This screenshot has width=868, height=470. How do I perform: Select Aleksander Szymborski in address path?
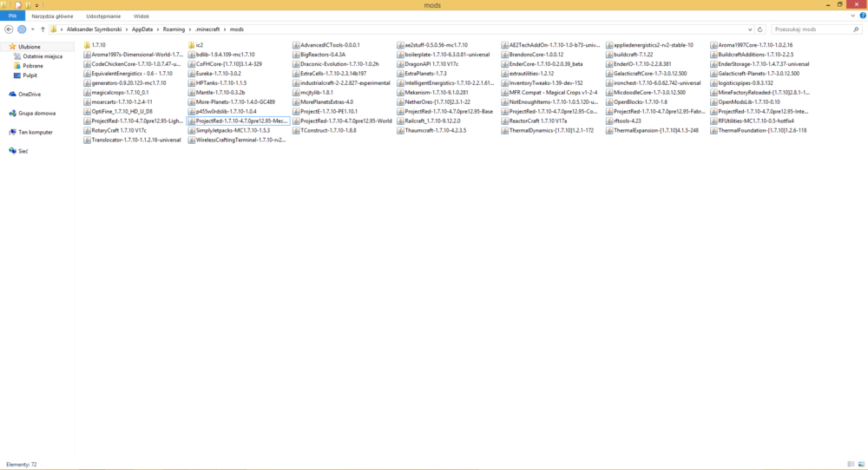pyautogui.click(x=94, y=29)
